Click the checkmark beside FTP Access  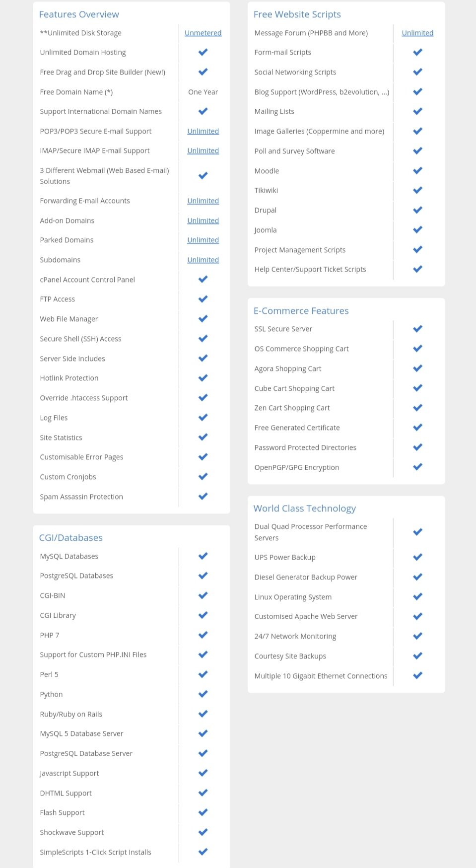203,299
